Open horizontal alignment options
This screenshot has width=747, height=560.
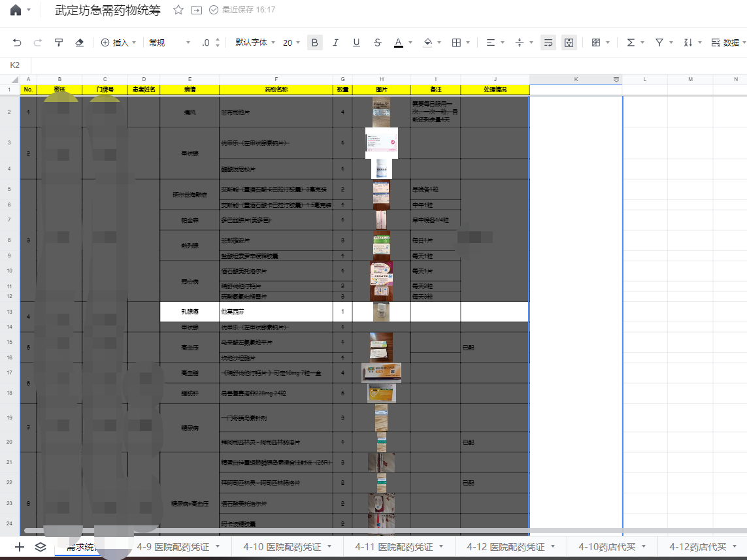(491, 43)
